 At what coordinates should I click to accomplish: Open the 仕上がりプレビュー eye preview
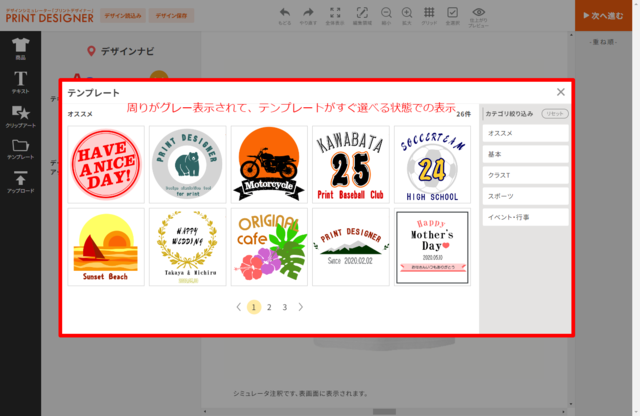pyautogui.click(x=478, y=17)
